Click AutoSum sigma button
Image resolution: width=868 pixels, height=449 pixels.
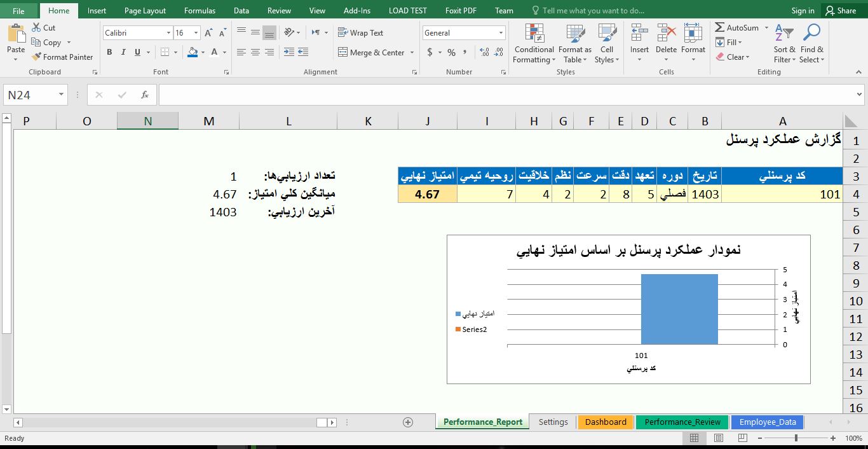pos(737,27)
